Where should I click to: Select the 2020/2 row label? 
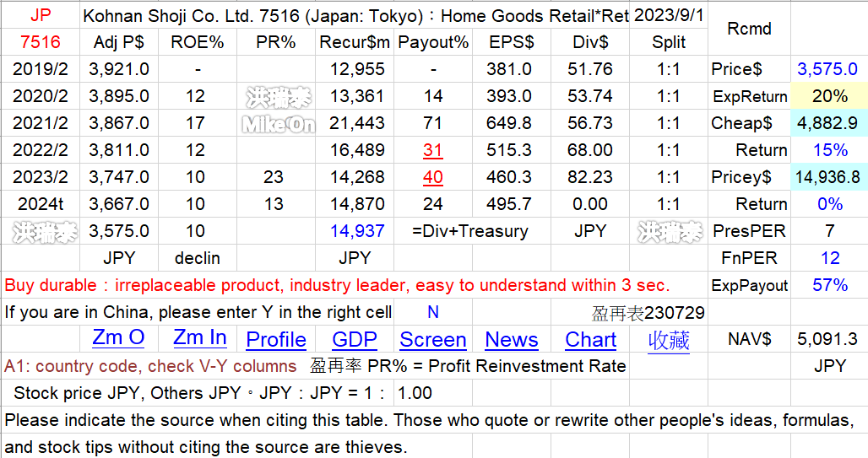click(x=41, y=96)
